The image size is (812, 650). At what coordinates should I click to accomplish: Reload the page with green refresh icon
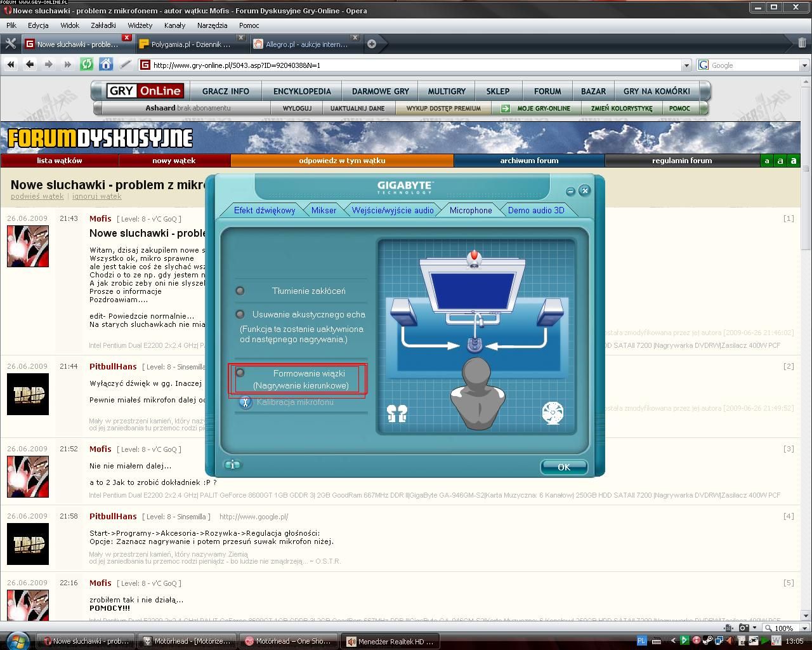coord(87,65)
